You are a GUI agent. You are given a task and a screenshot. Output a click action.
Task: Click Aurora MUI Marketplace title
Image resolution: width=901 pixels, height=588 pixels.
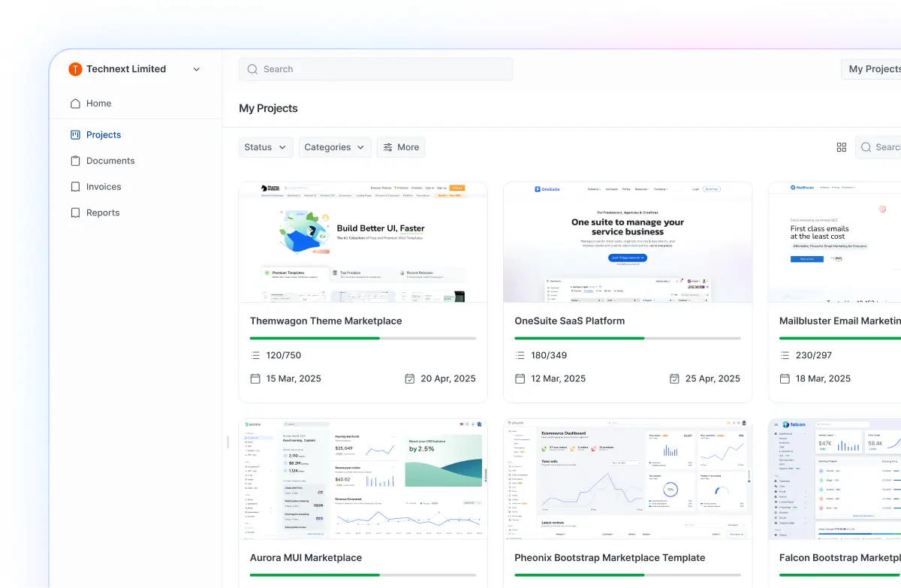tap(306, 558)
